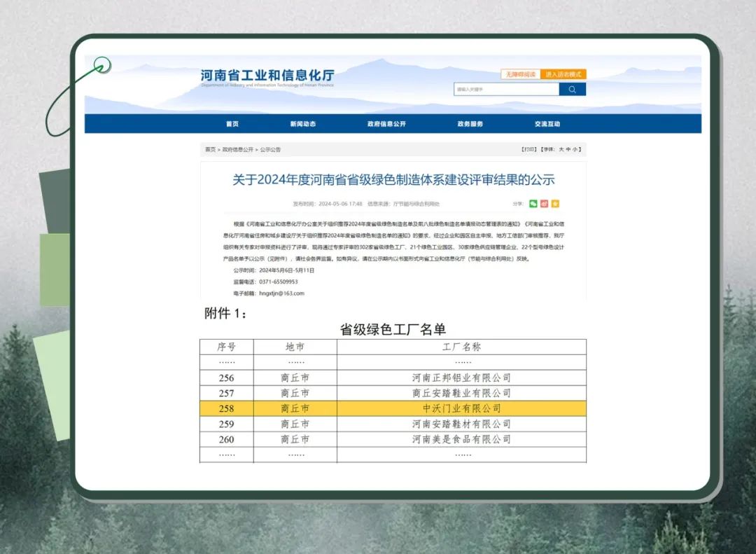Click the supervision phone number 0371-65509953
This screenshot has height=554, width=756.
coord(279,282)
